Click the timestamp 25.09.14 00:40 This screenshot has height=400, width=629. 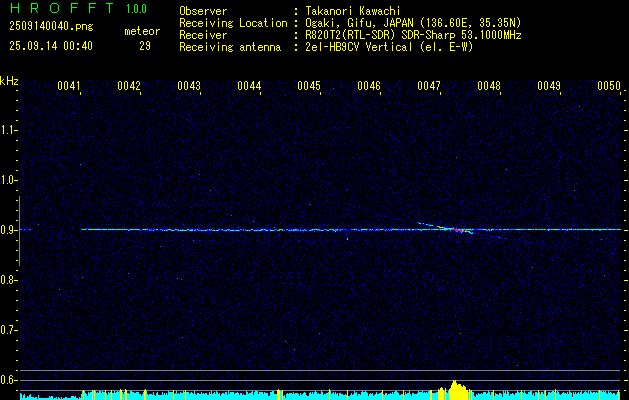click(x=51, y=46)
